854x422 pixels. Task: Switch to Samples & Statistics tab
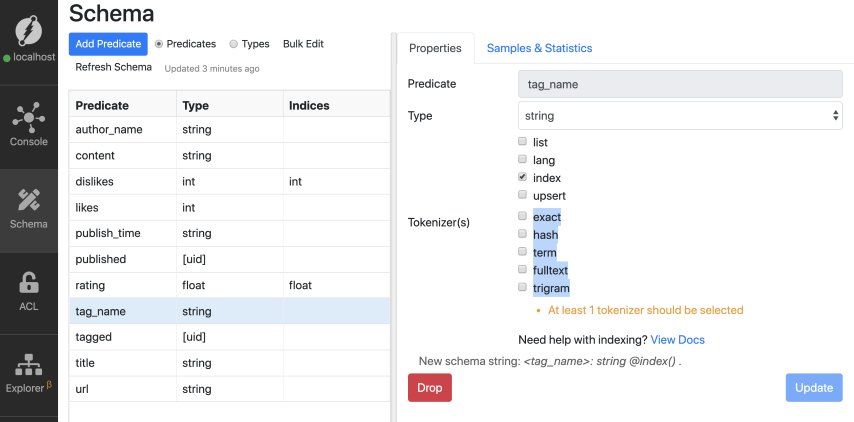pos(539,48)
